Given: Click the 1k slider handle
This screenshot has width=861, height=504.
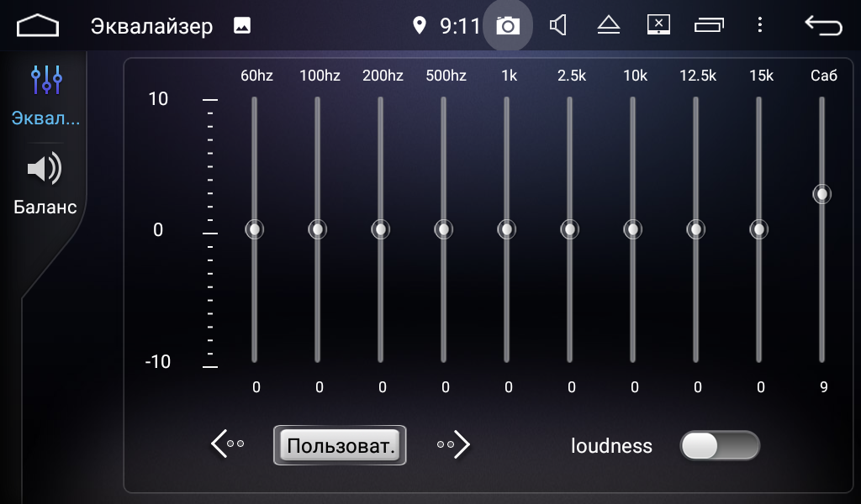Looking at the screenshot, I should pos(506,229).
